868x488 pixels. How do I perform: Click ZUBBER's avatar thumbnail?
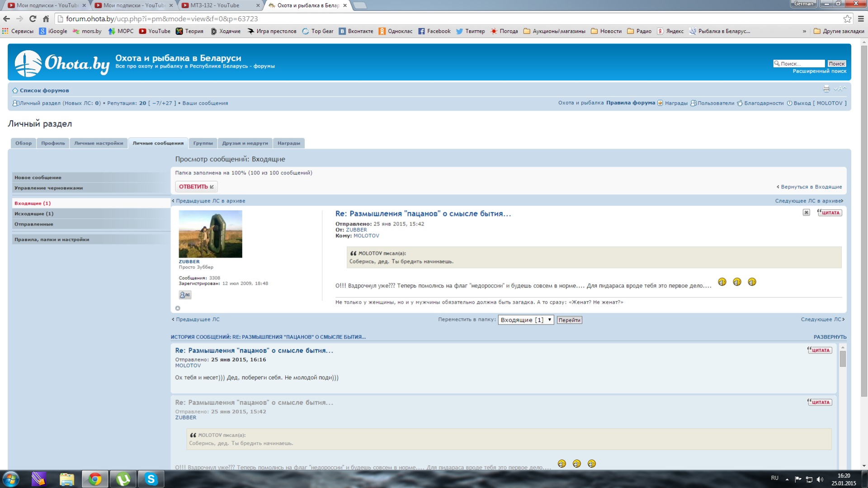(x=210, y=234)
